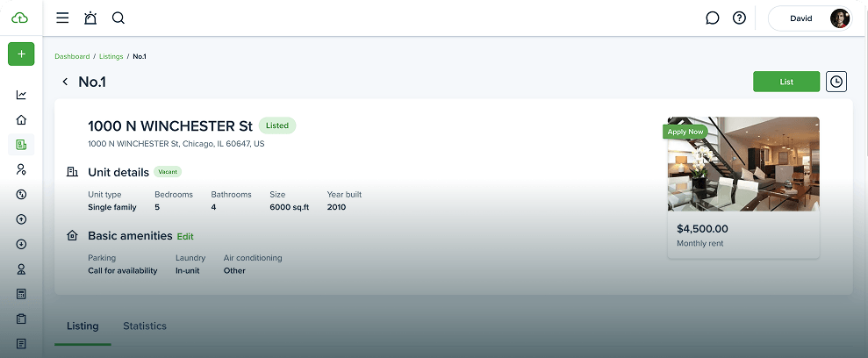
Task: Open the circular transactions sidebar icon
Action: (21, 194)
